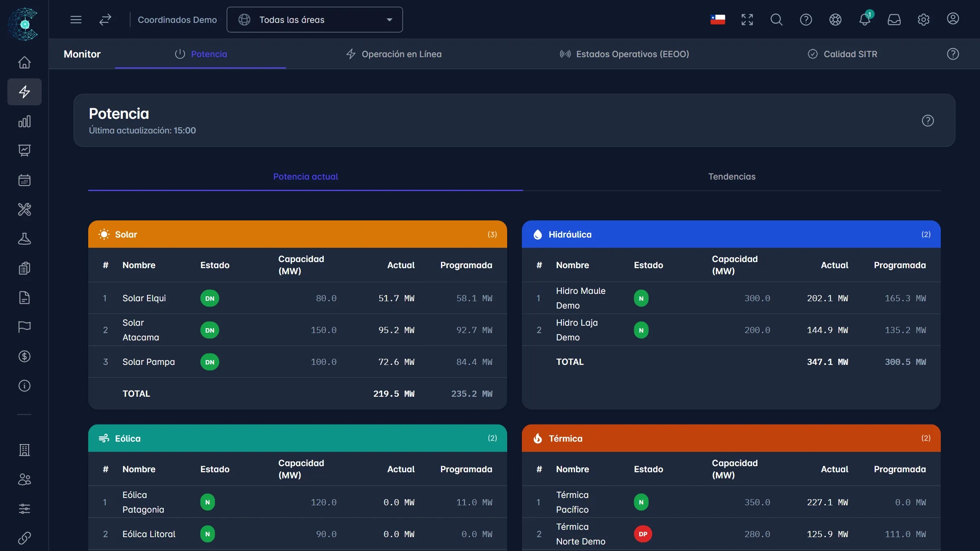Open the tools wrench sidebar icon
Image resolution: width=980 pixels, height=551 pixels.
(24, 209)
